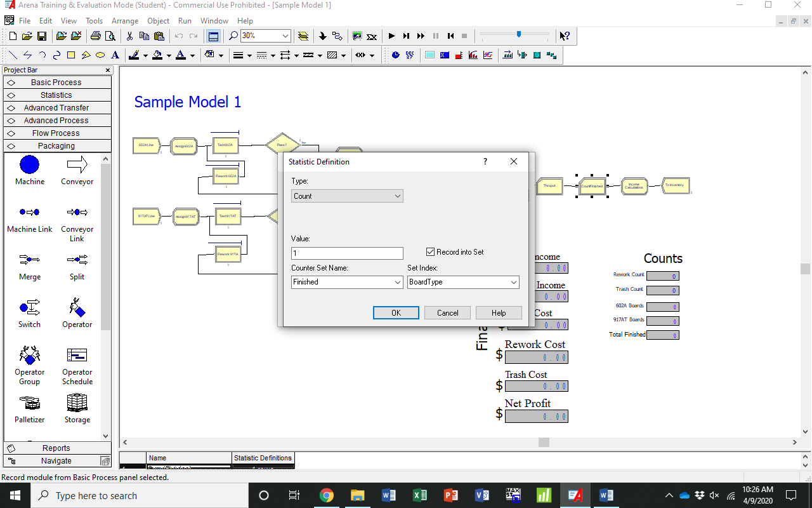Select the Line drawing tool
The width and height of the screenshot is (812, 508).
13,55
